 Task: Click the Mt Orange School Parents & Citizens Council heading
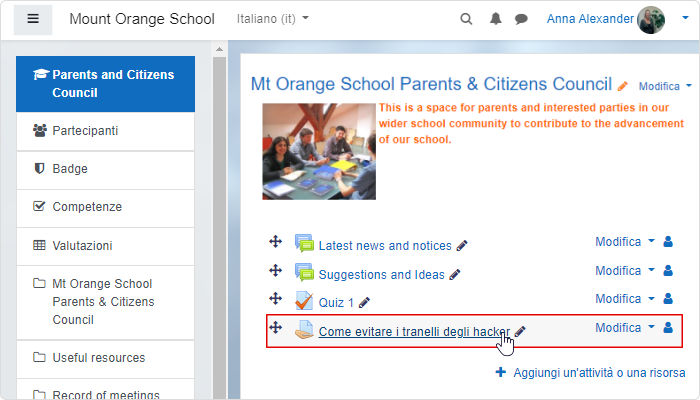point(431,84)
